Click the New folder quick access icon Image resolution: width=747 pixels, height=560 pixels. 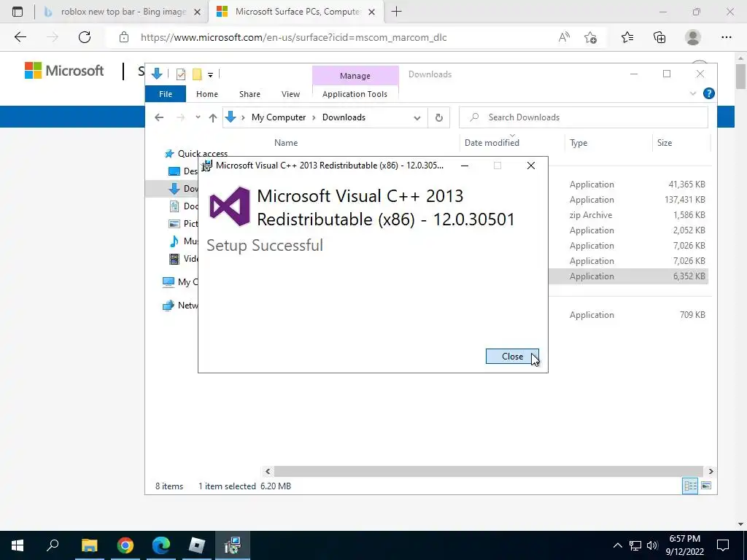[197, 74]
